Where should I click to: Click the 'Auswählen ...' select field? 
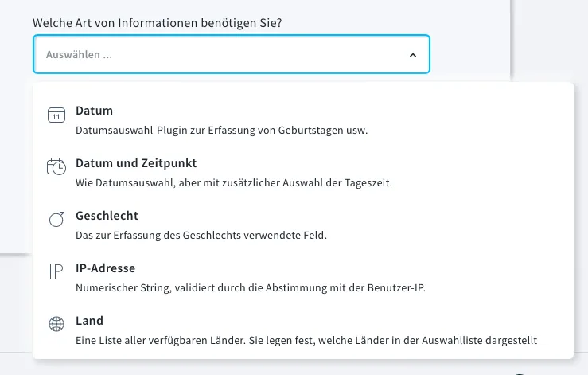[x=232, y=54]
